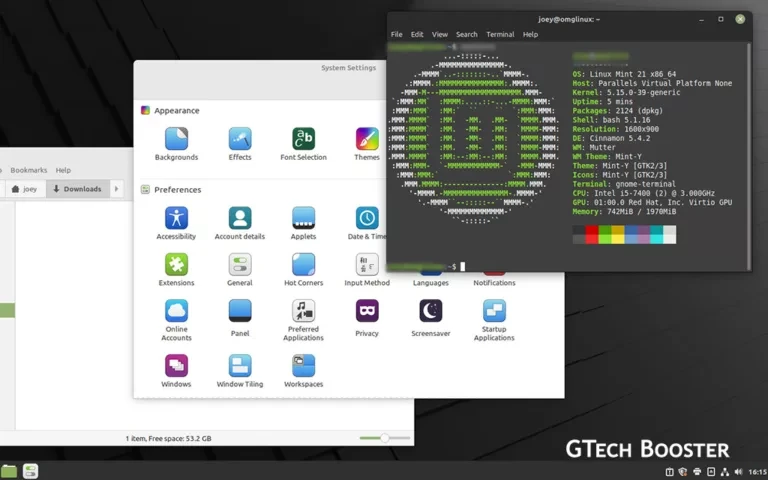Click the Appearance section heading

click(177, 111)
